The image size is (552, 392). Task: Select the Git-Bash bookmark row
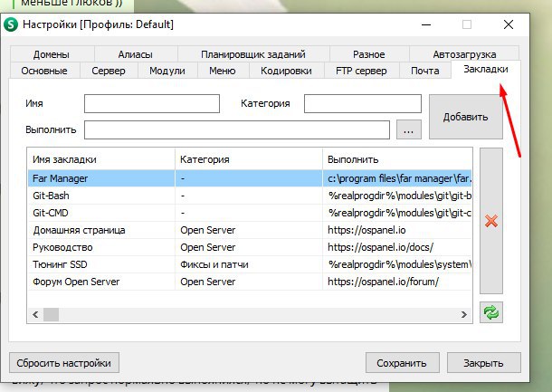point(250,196)
